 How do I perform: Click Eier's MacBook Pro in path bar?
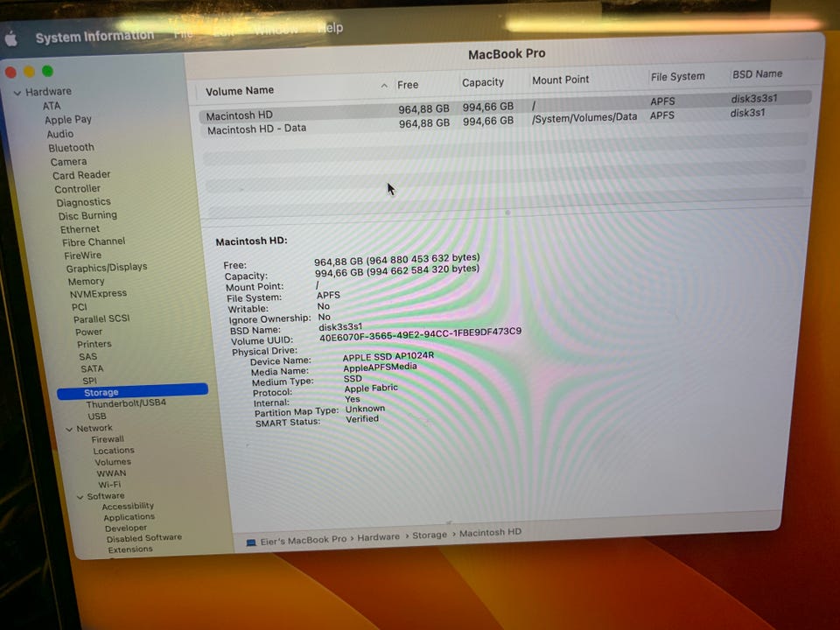[304, 541]
